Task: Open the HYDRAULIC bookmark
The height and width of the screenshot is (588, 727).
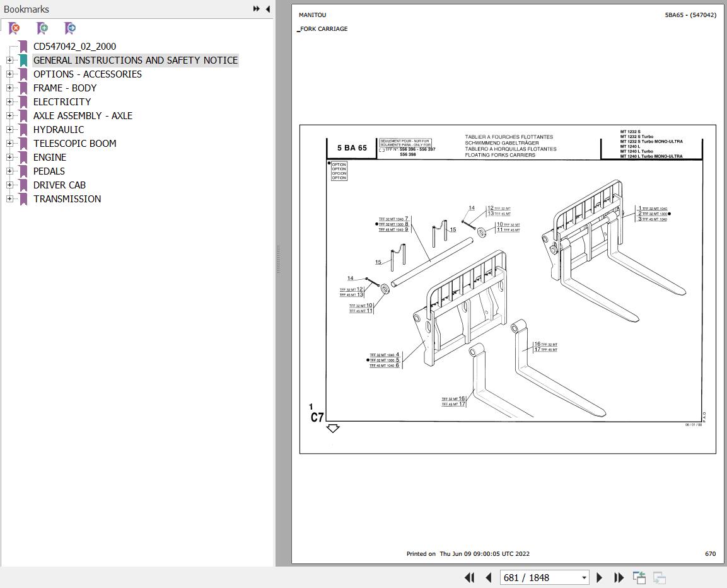Action: [59, 130]
